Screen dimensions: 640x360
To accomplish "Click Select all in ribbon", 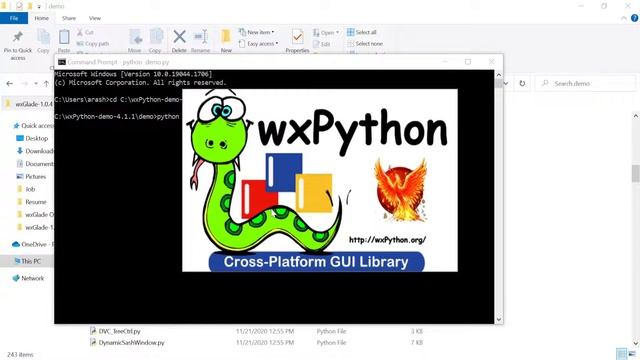I will pos(362,32).
